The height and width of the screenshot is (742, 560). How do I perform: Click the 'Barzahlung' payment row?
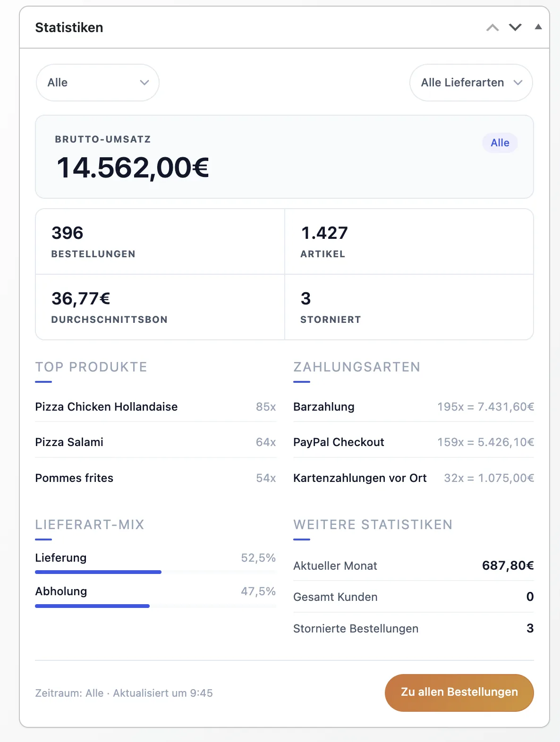point(414,407)
